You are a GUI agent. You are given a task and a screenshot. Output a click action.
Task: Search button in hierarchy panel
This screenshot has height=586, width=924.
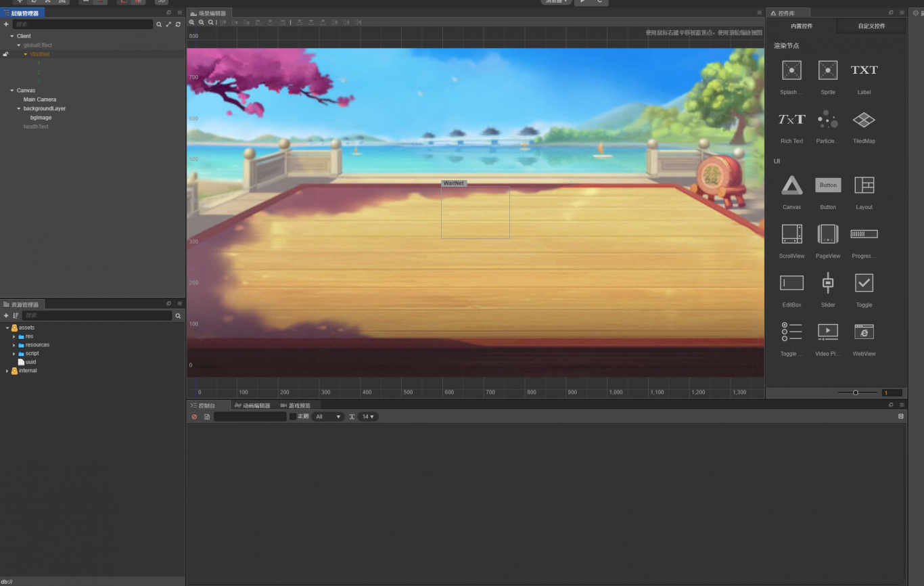pos(159,24)
